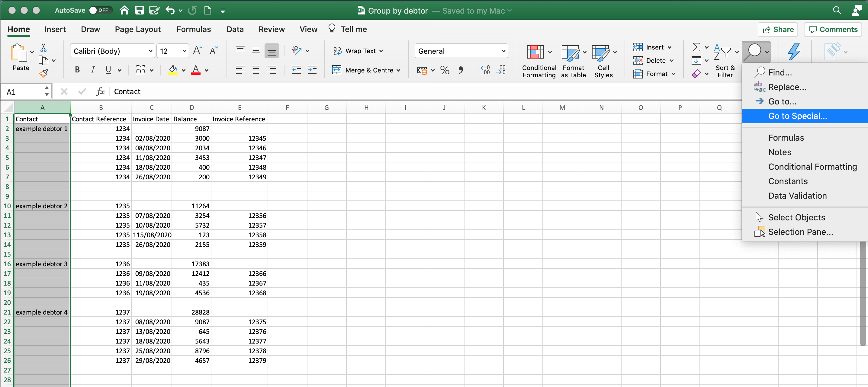Screen dimensions: 868x387
Task: Expand Conditional Formatting dropdown arrow
Action: tap(550, 52)
